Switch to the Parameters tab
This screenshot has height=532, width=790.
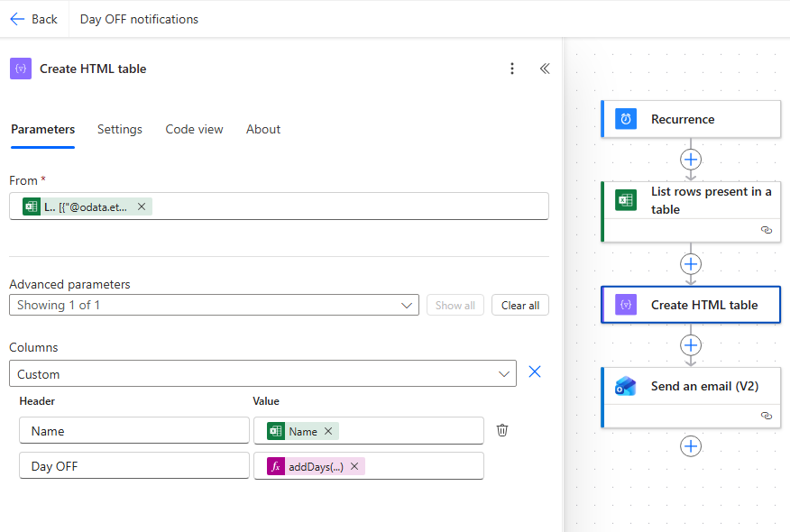tap(42, 130)
